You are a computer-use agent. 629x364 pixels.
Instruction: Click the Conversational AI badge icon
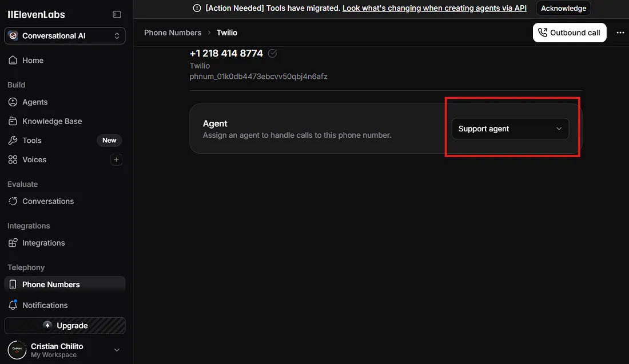[x=13, y=35]
